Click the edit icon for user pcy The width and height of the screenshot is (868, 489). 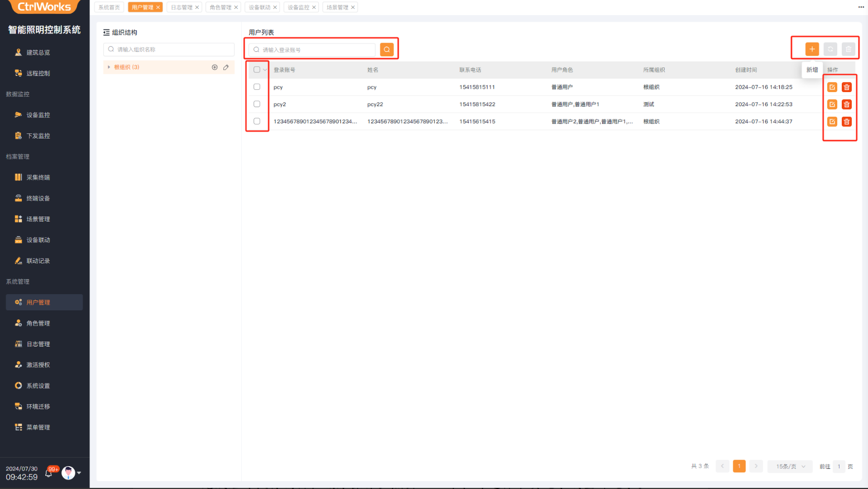coord(832,87)
